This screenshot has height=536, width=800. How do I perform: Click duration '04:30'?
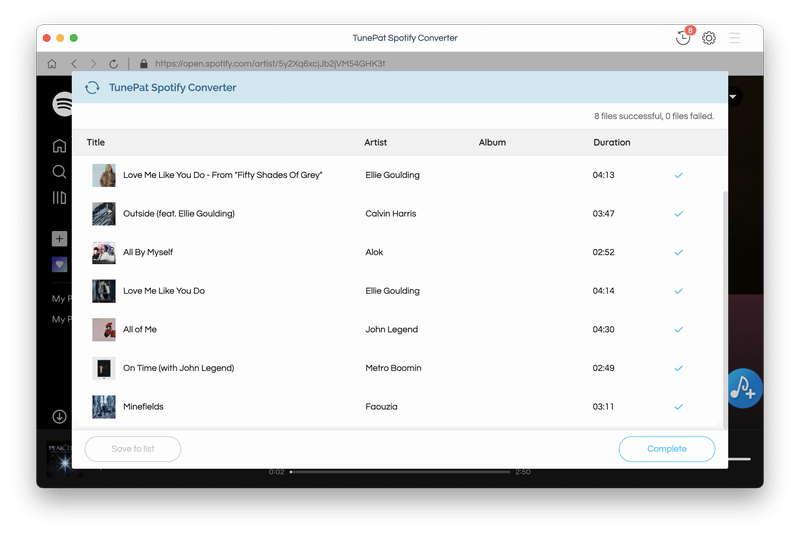[x=603, y=329]
